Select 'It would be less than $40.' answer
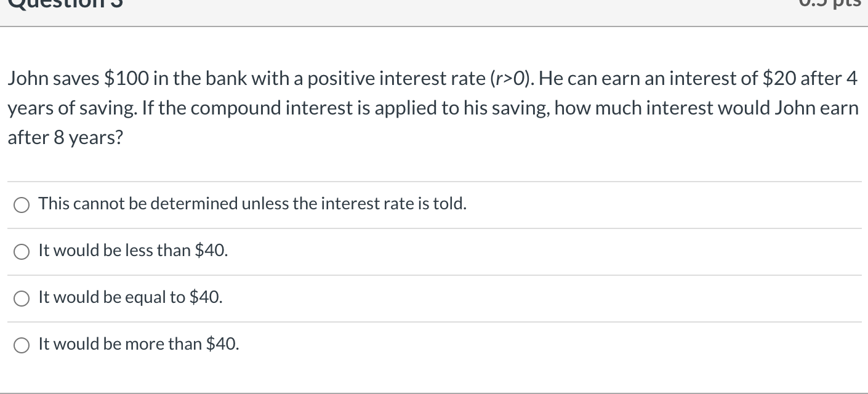 22,252
